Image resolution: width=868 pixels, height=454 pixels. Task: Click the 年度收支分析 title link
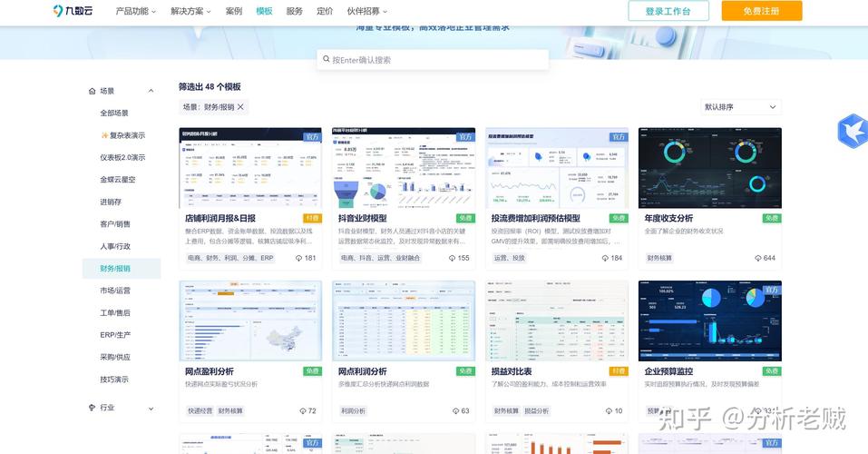click(x=668, y=219)
